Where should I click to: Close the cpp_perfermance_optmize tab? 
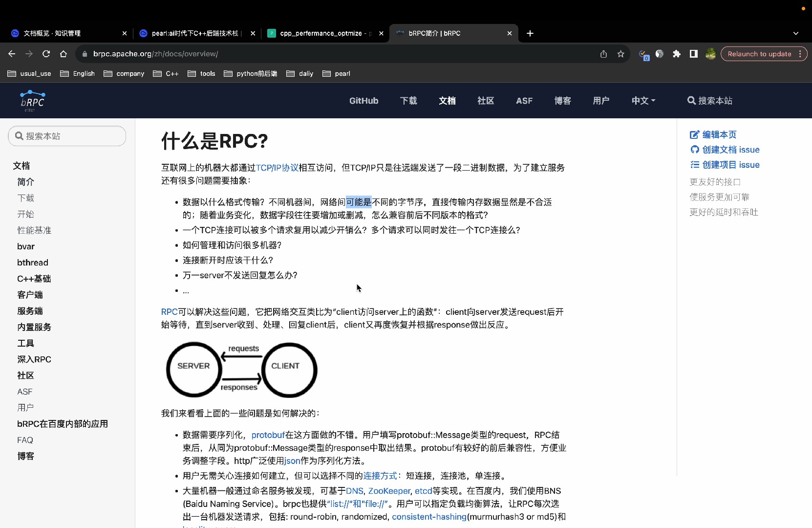click(381, 33)
